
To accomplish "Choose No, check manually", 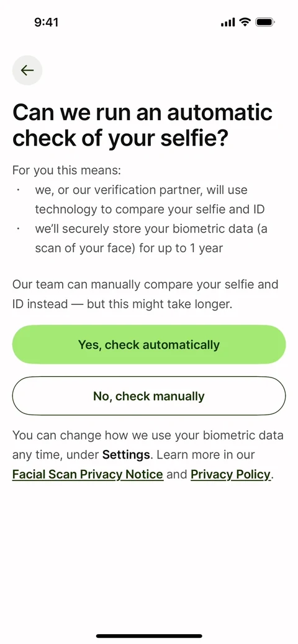I will (149, 396).
